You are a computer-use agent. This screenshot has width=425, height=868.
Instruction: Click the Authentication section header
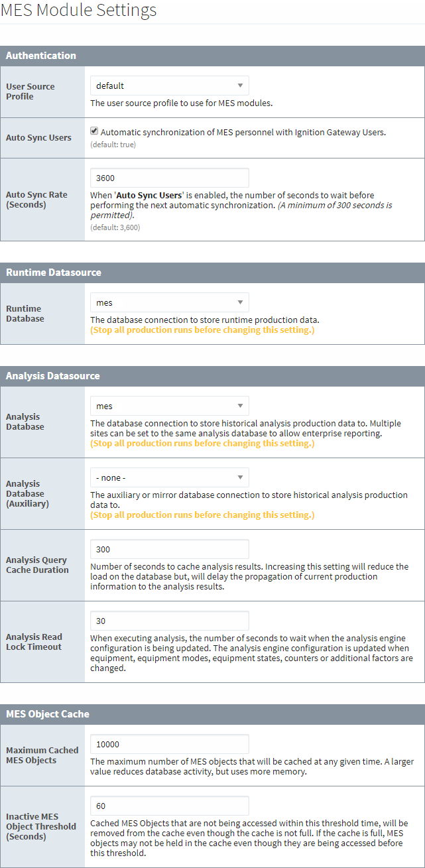[x=41, y=56]
